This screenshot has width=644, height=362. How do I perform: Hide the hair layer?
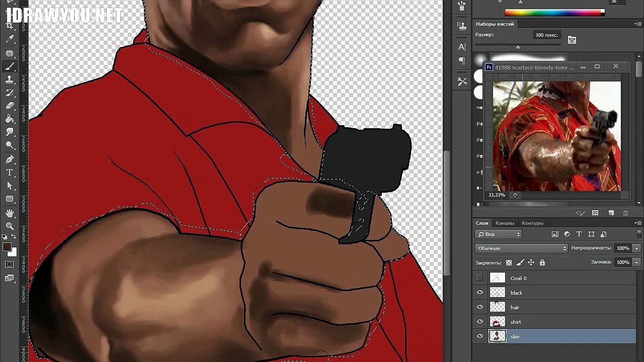tap(480, 307)
